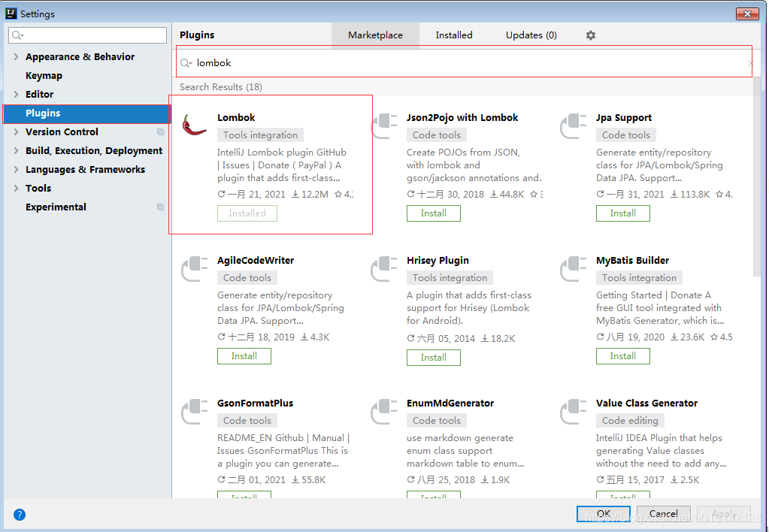Open the Json2Pojo with Lombok title
769x532 pixels.
(462, 118)
